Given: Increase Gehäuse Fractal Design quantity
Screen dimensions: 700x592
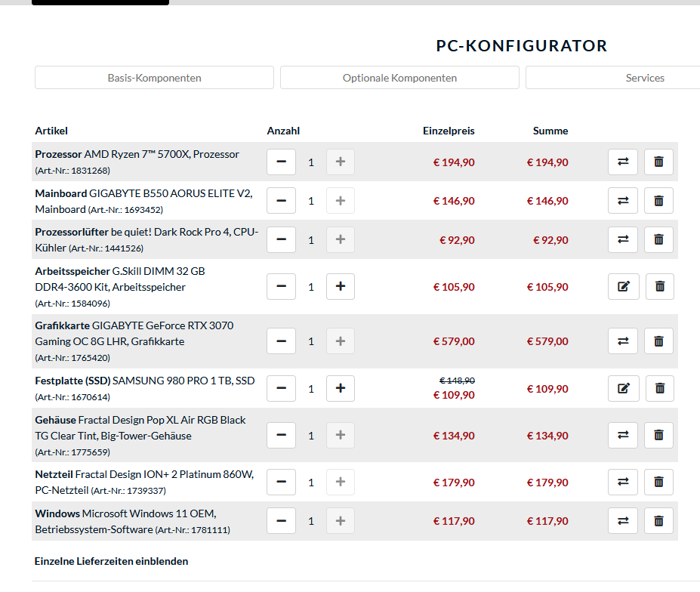Looking at the screenshot, I should pyautogui.click(x=340, y=435).
